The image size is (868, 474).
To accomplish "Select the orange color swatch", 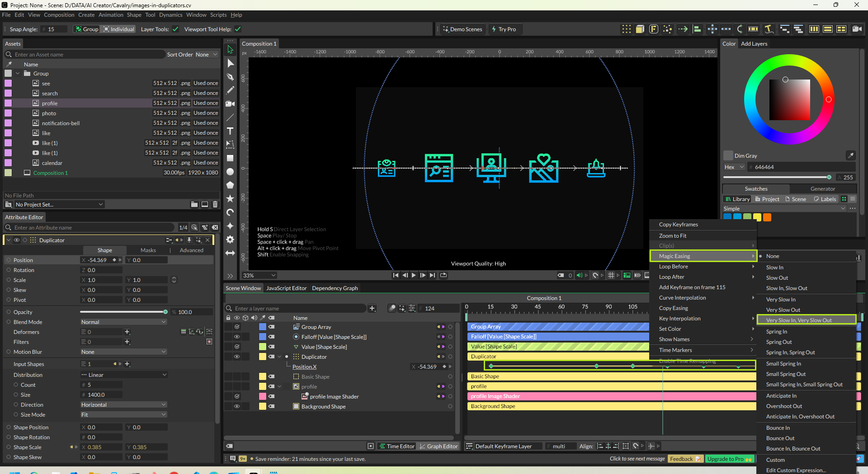I will (767, 217).
